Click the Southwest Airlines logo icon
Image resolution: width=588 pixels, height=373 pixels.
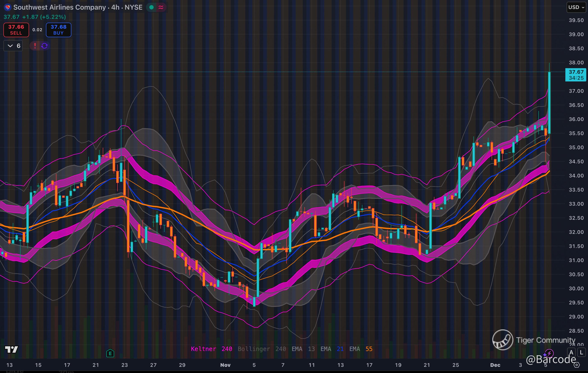[7, 7]
